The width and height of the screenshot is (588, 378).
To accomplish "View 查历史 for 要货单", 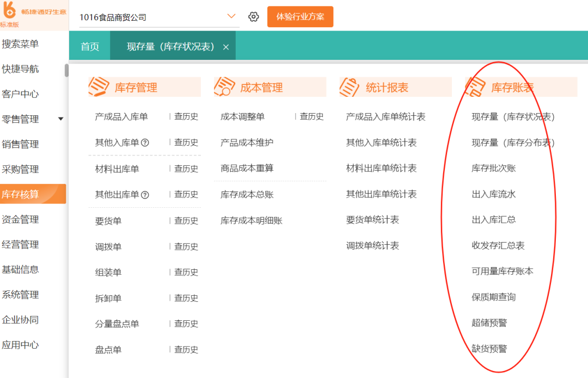I will 186,221.
